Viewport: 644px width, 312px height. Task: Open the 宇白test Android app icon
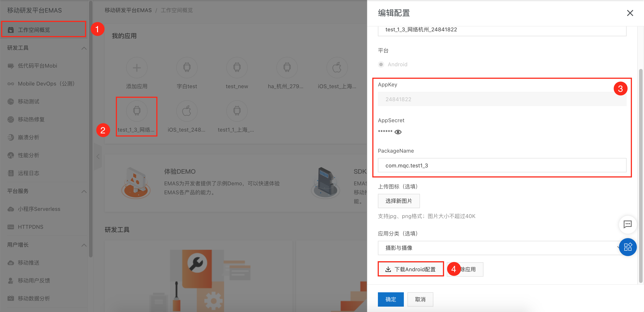pyautogui.click(x=187, y=68)
